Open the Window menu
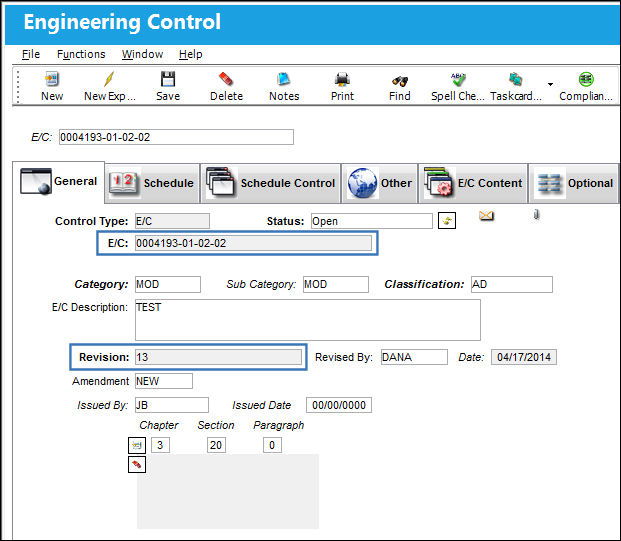Image resolution: width=621 pixels, height=541 pixels. point(142,54)
